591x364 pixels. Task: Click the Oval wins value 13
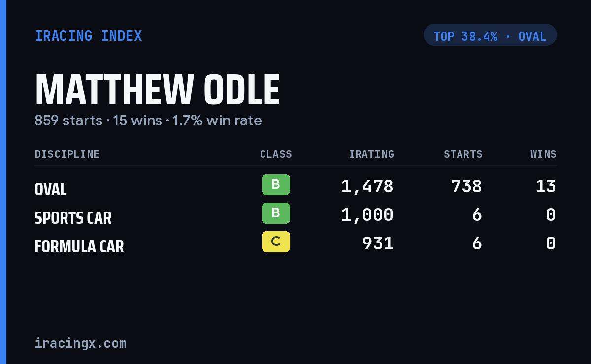pos(546,186)
